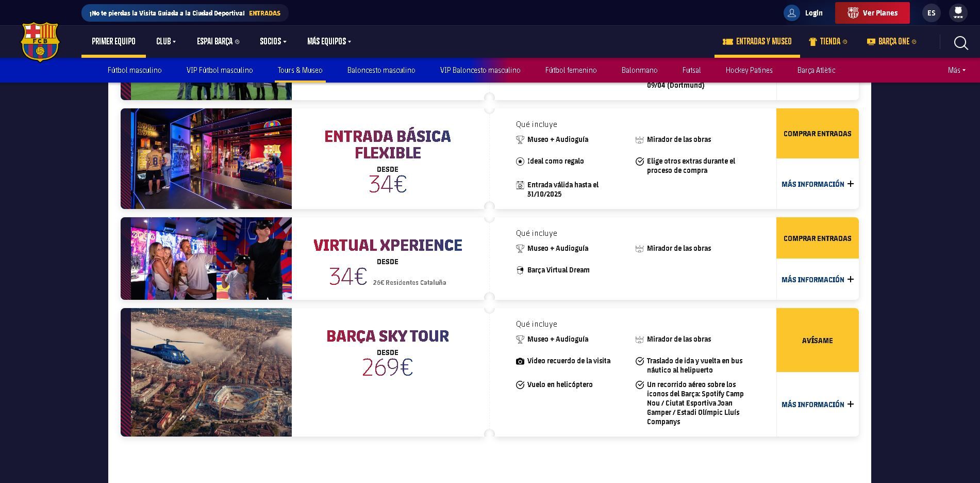Click the Barça Sky Tour title
The image size is (980, 483).
point(388,336)
